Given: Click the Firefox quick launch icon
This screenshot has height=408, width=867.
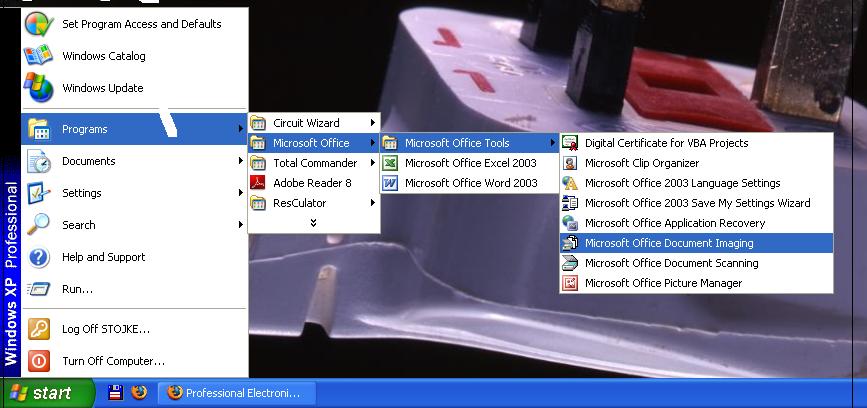Looking at the screenshot, I should [x=139, y=392].
